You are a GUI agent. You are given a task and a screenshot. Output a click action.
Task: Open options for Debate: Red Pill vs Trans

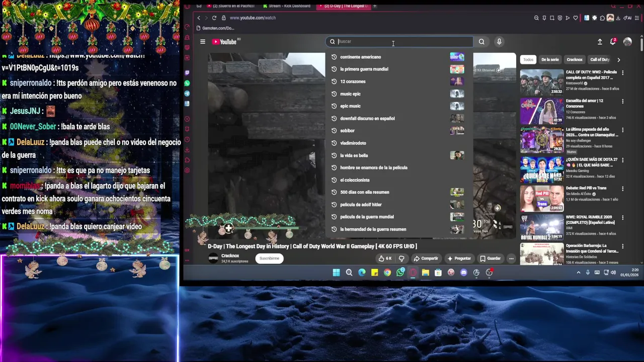(x=623, y=189)
